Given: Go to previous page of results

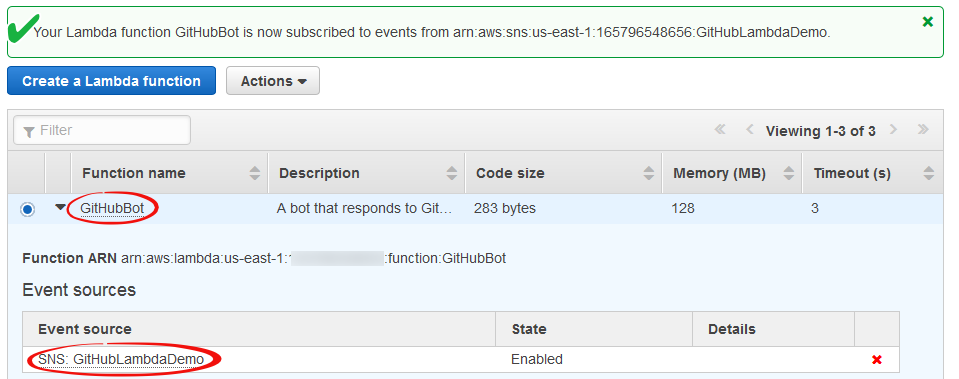Looking at the screenshot, I should pos(749,130).
